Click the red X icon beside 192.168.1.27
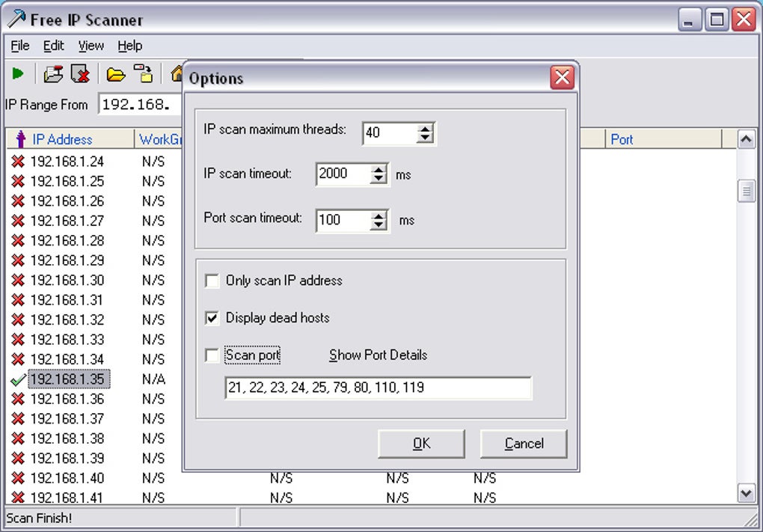 (18, 221)
